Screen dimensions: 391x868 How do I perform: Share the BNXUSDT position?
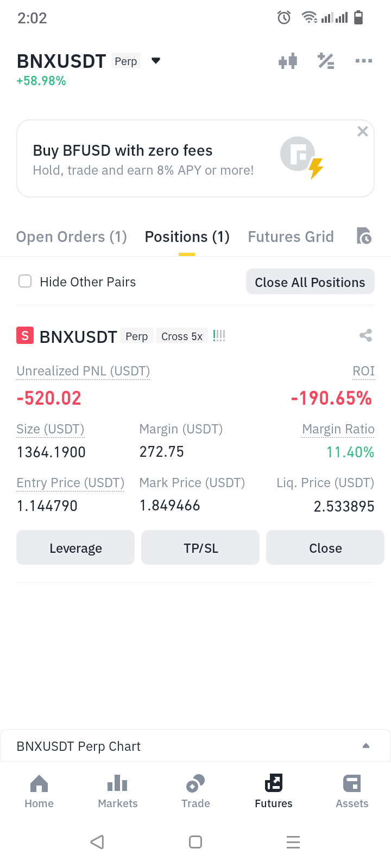(x=365, y=335)
